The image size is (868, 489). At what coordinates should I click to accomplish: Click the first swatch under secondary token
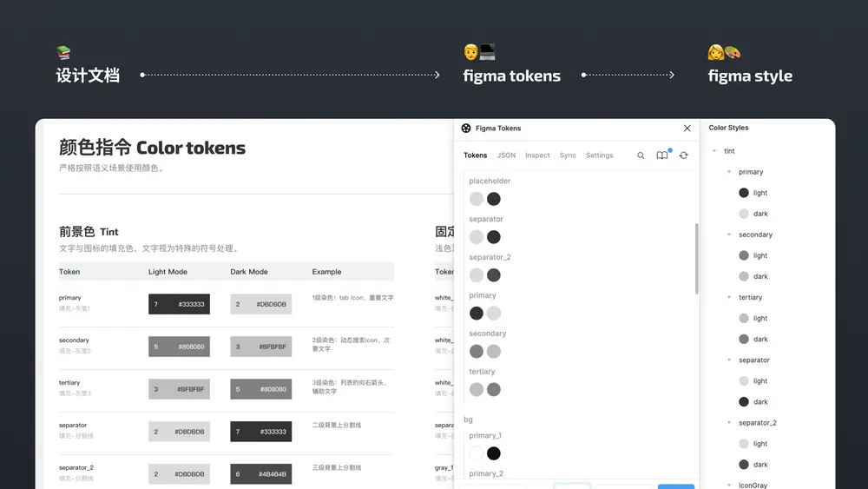point(477,352)
